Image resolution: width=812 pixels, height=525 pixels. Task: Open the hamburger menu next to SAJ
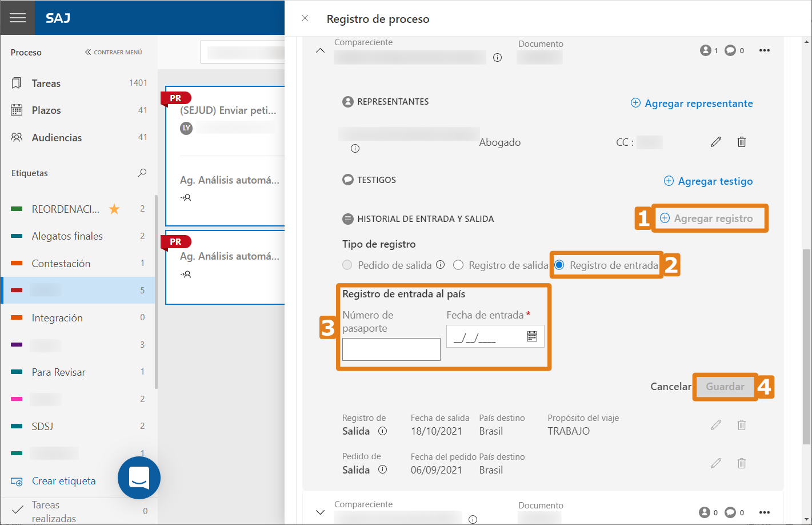(18, 18)
